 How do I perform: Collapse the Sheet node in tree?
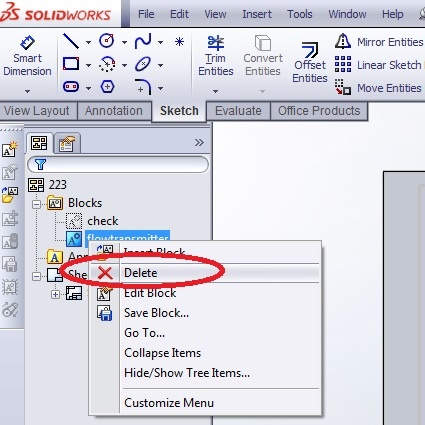[x=37, y=276]
